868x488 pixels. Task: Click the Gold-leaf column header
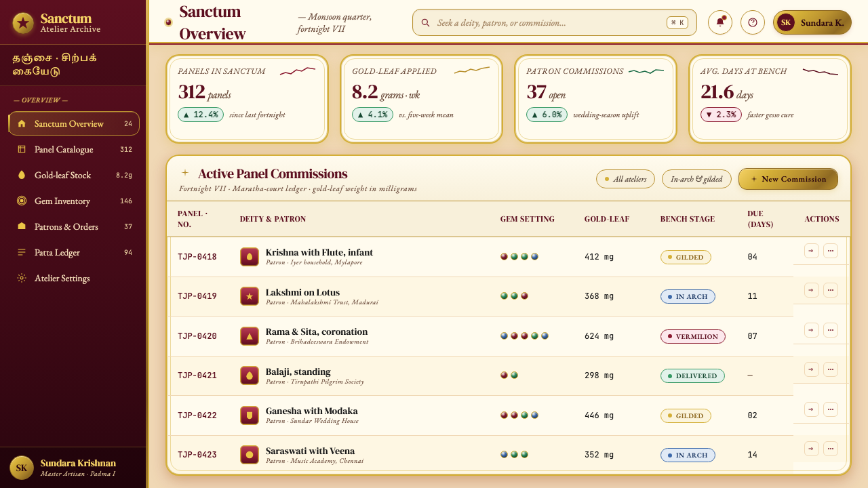point(607,219)
